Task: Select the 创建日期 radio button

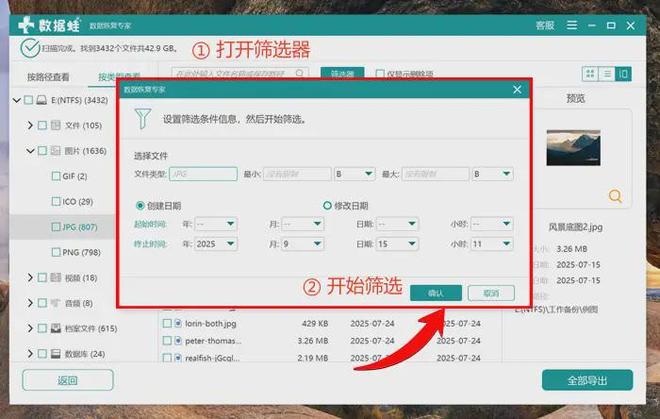Action: coord(140,205)
